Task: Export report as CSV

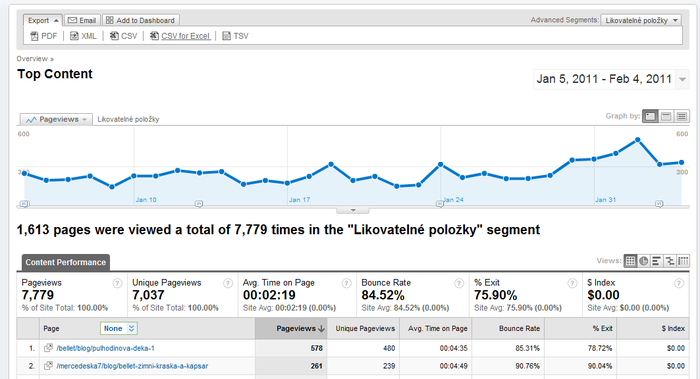Action: (x=124, y=36)
